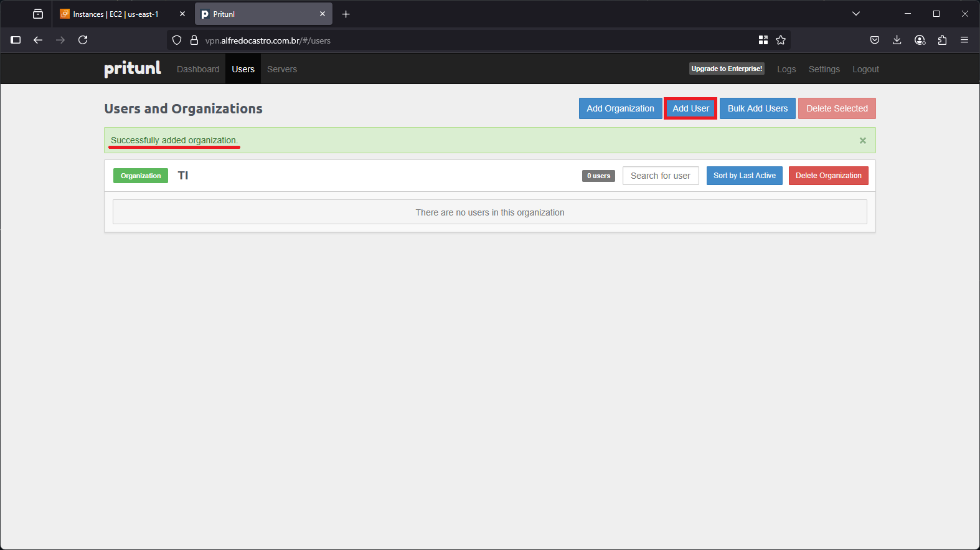Click the 0 users count badge
Viewport: 980px width, 550px height.
[x=598, y=176]
